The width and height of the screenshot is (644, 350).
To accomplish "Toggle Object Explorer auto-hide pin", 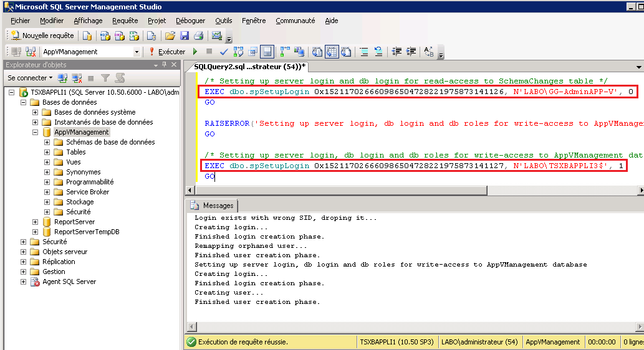I will [x=165, y=65].
